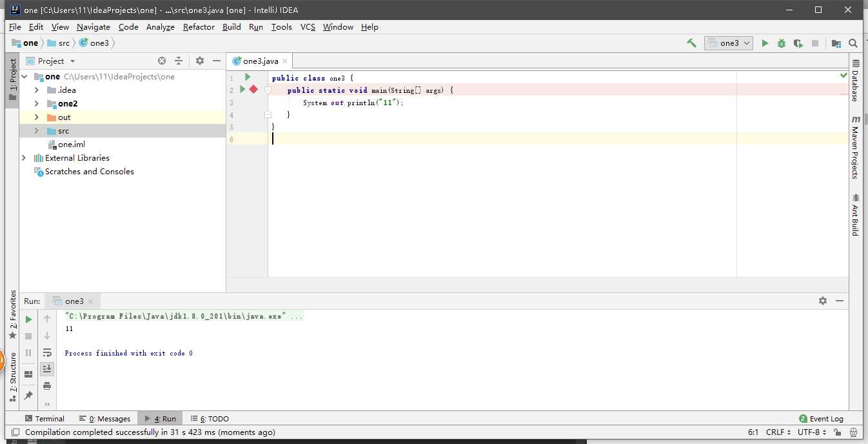
Task: Open Project panel settings gear
Action: pyautogui.click(x=200, y=61)
